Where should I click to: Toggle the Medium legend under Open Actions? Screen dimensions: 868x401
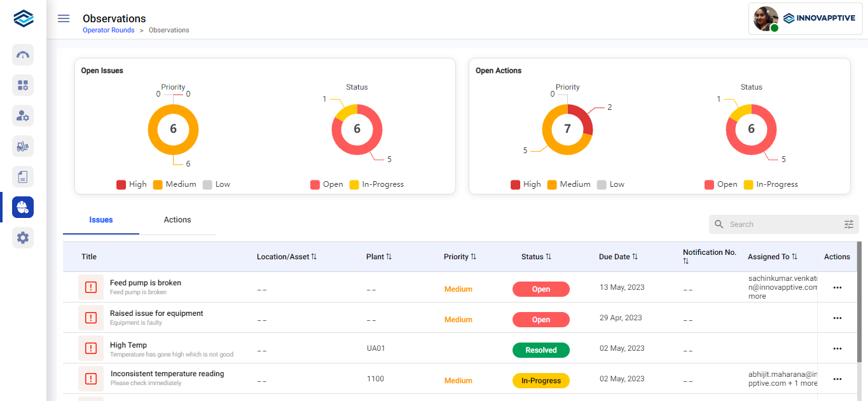(569, 184)
